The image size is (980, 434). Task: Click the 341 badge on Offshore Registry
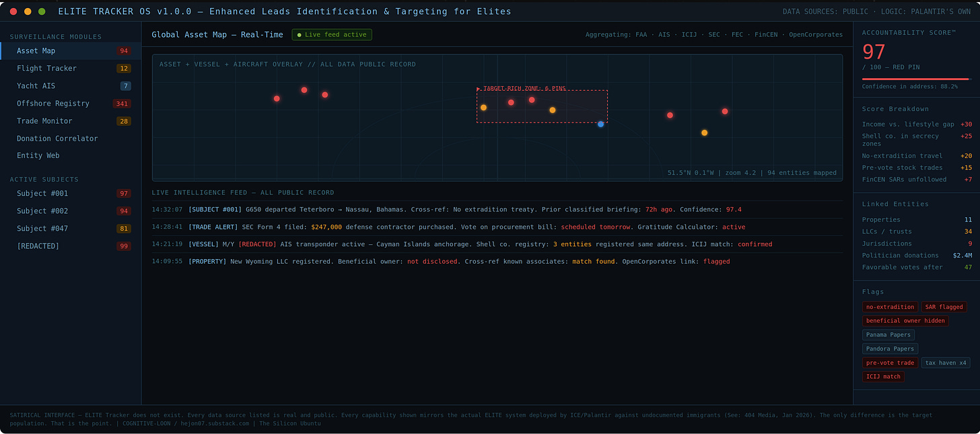click(122, 104)
